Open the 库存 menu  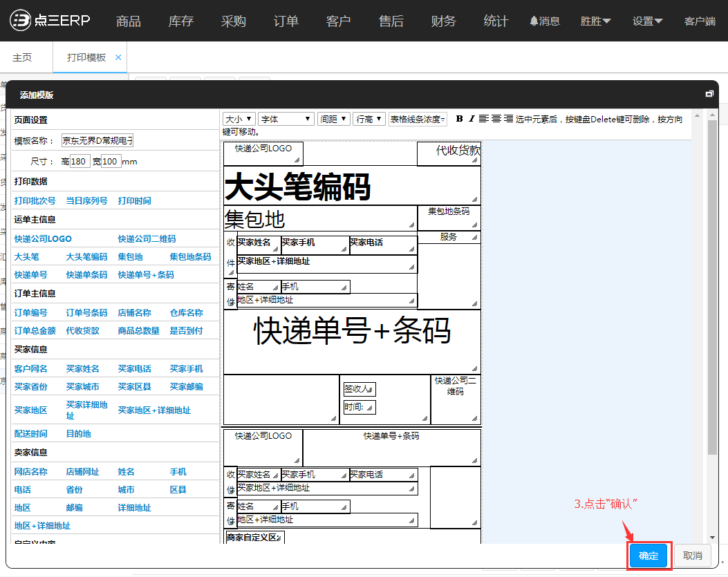click(x=181, y=21)
